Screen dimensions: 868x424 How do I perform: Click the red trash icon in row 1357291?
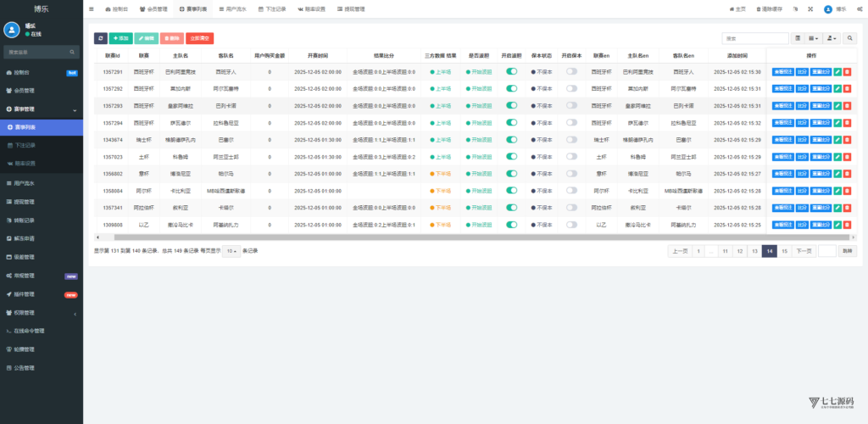click(847, 72)
